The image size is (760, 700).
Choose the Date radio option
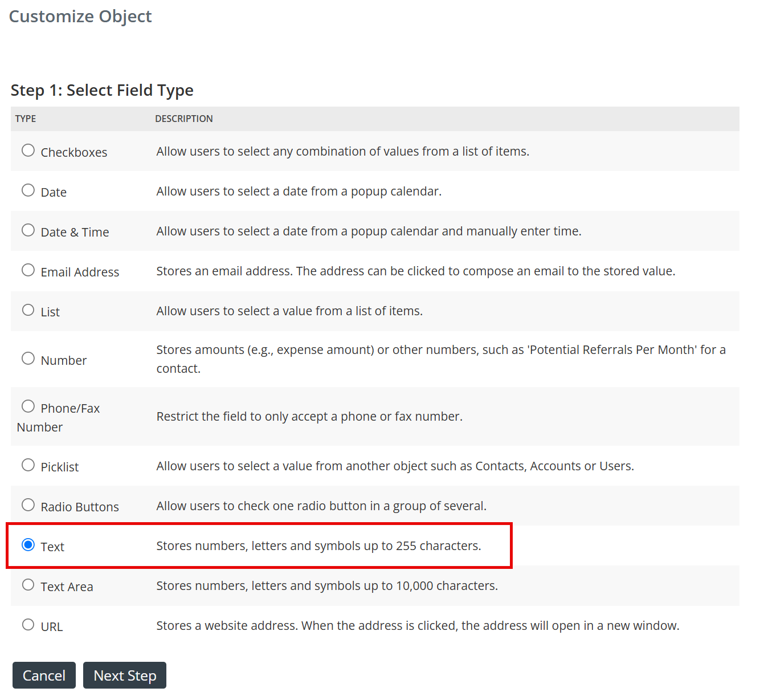(28, 190)
